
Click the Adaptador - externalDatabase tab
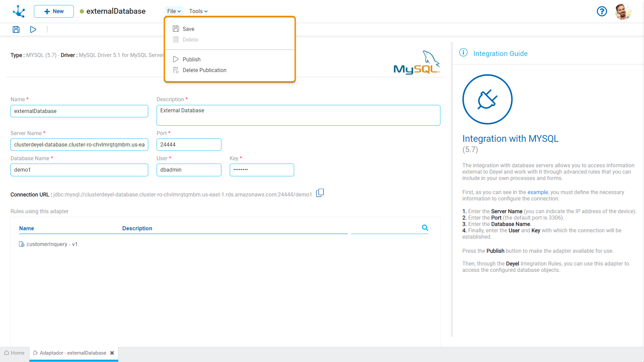pos(73,353)
